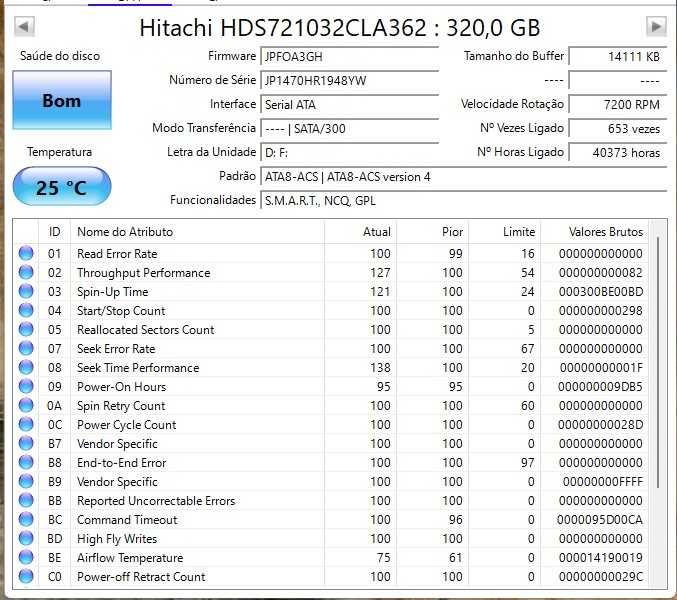Select the Spin-Up Time attribute name

(x=112, y=292)
